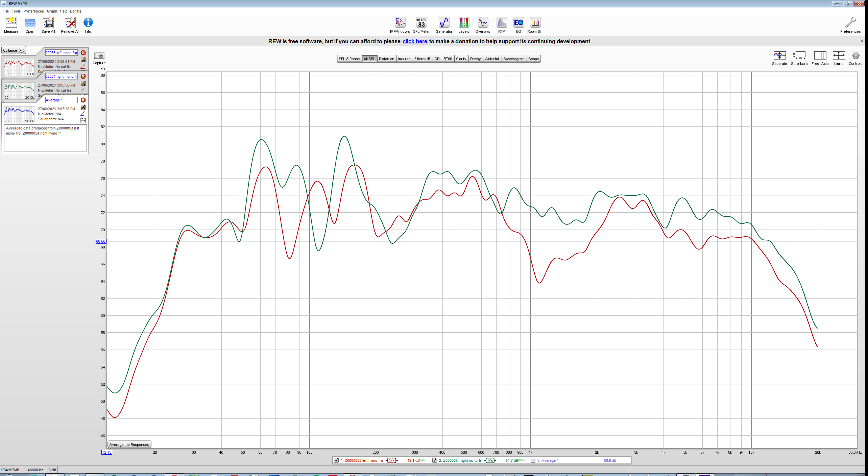The image size is (868, 476).
Task: Switch to the Scope tab
Action: click(x=534, y=59)
